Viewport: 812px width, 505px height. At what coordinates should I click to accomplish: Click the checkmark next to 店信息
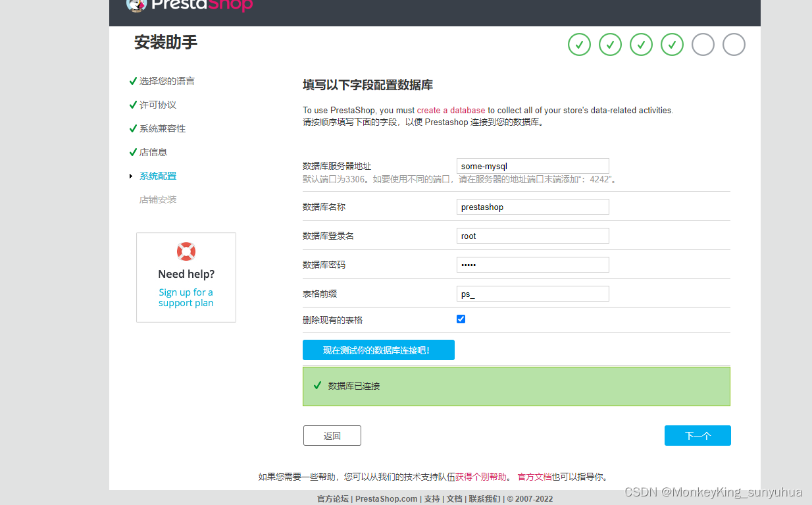click(133, 152)
